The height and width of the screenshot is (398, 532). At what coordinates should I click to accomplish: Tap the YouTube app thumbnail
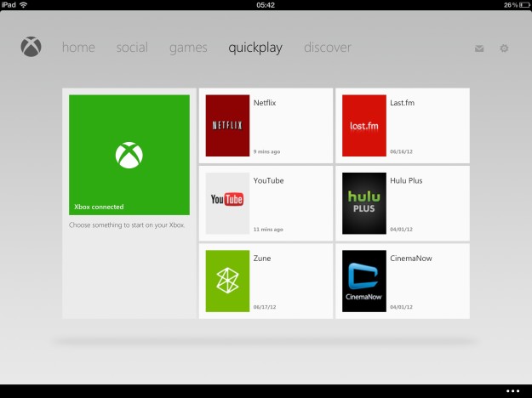pyautogui.click(x=227, y=203)
